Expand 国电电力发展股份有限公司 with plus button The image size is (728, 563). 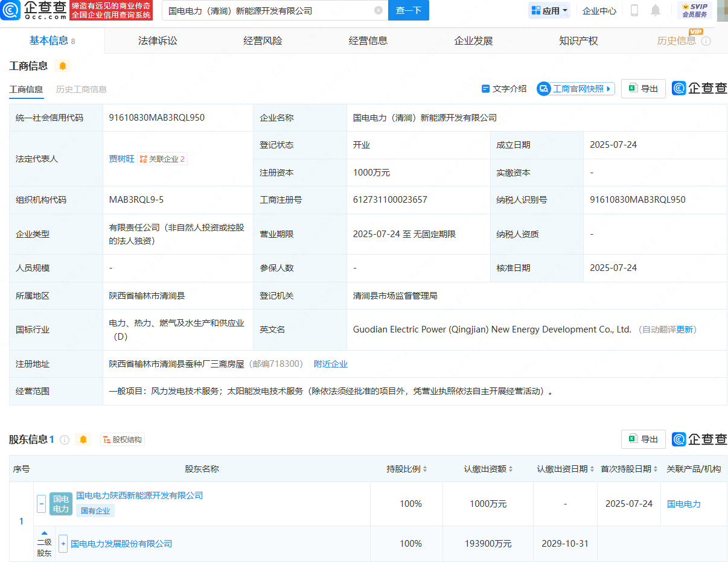pos(63,544)
